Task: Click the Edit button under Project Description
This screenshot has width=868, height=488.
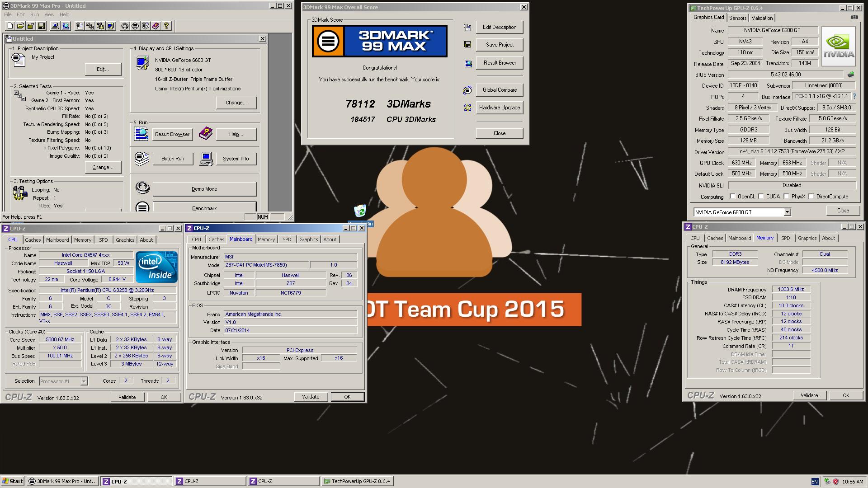Action: point(103,69)
